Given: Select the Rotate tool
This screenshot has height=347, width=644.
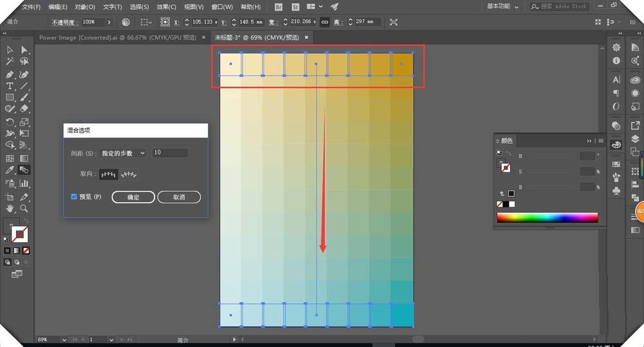Looking at the screenshot, I should coord(10,122).
